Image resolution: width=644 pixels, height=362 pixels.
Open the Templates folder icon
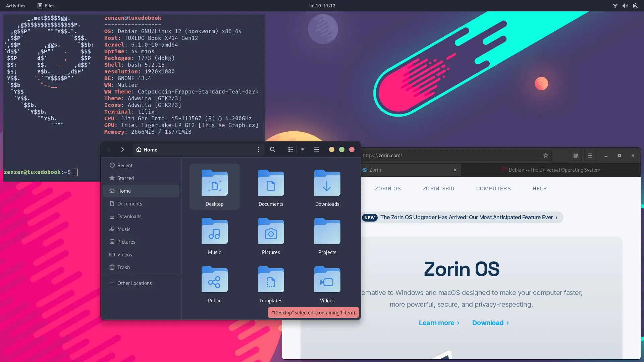coord(271,280)
